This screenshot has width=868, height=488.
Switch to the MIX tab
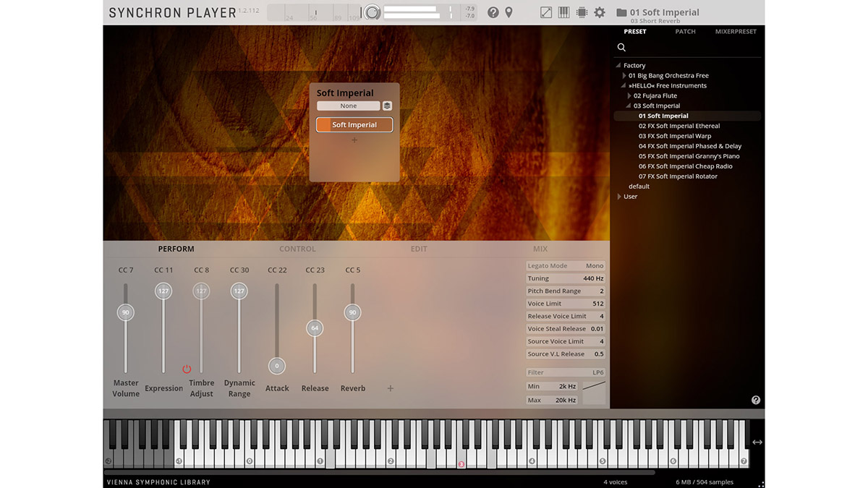pyautogui.click(x=540, y=249)
